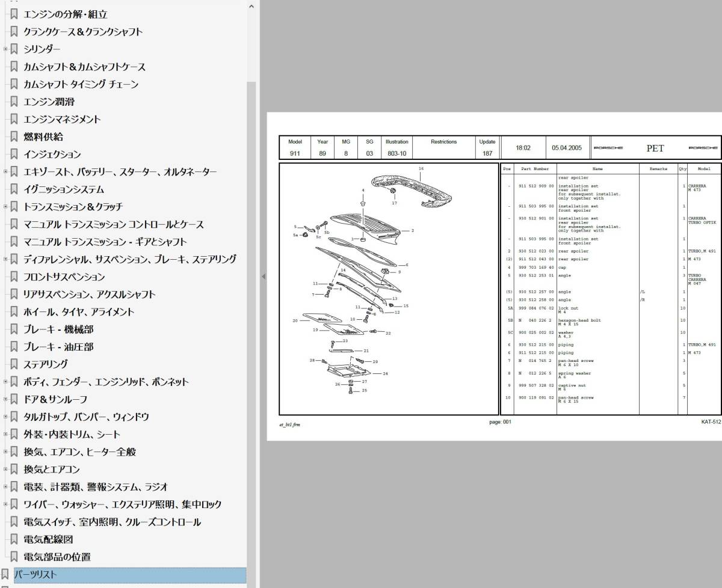Click the Model 911 header cell
The image size is (722, 588).
[295, 148]
